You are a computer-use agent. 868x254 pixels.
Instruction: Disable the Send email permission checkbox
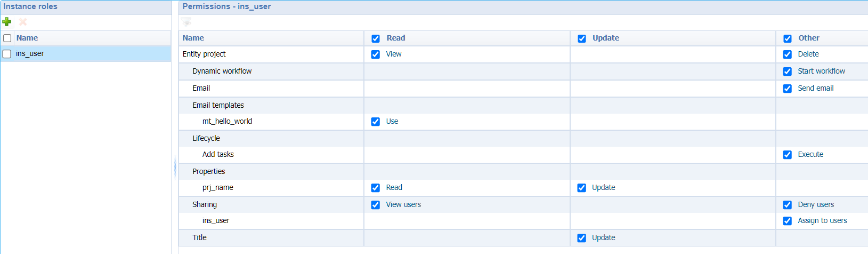coord(788,89)
